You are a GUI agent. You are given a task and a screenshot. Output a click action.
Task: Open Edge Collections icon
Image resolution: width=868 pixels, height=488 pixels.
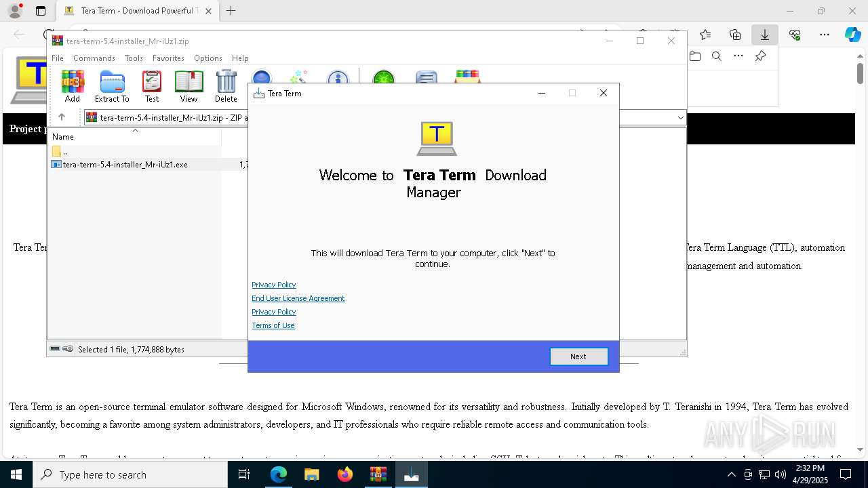click(735, 35)
